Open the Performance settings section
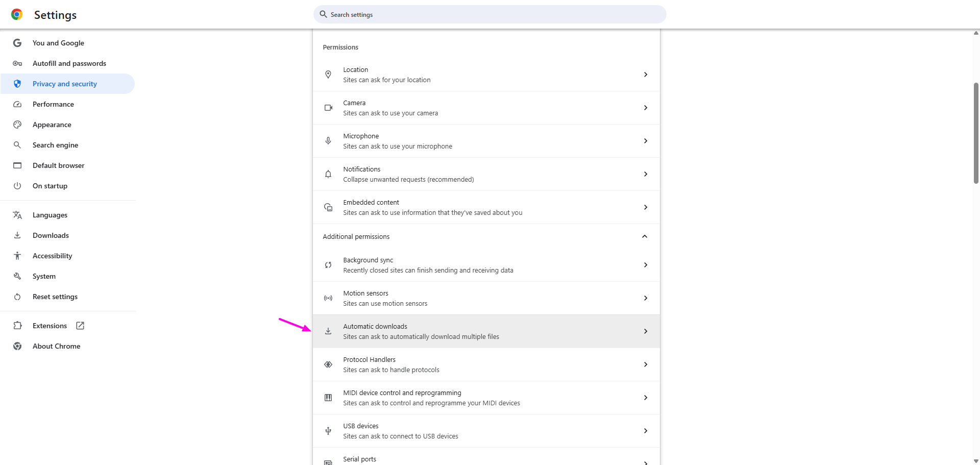Image resolution: width=980 pixels, height=465 pixels. (53, 104)
